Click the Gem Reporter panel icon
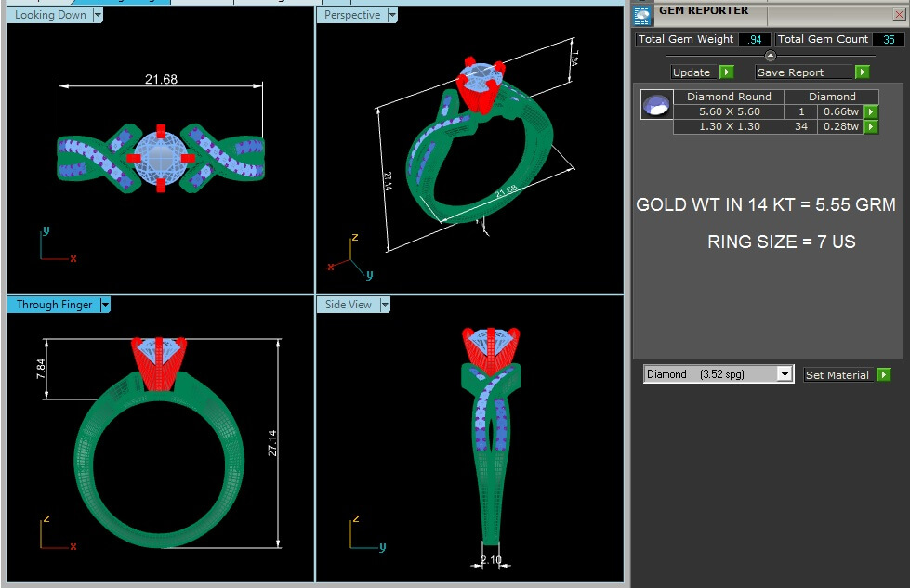The width and height of the screenshot is (910, 588). (642, 13)
